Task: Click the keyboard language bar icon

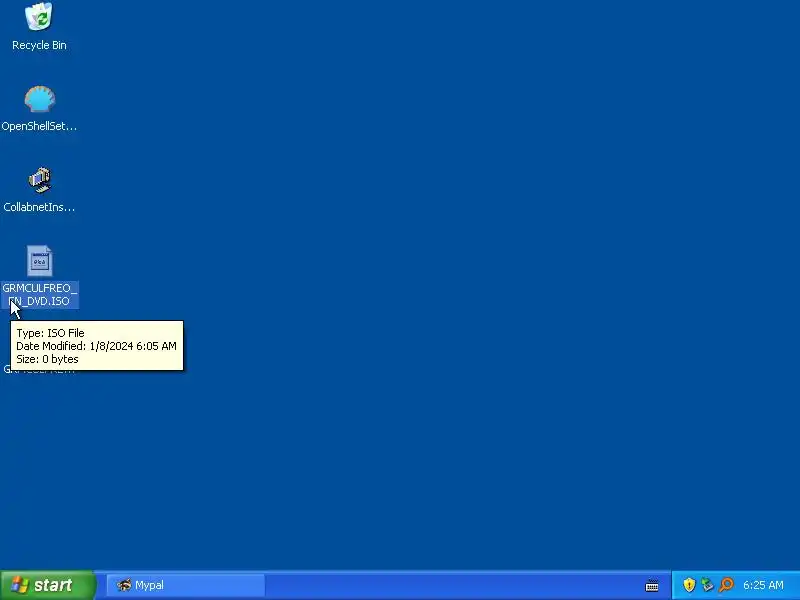Action: [652, 585]
